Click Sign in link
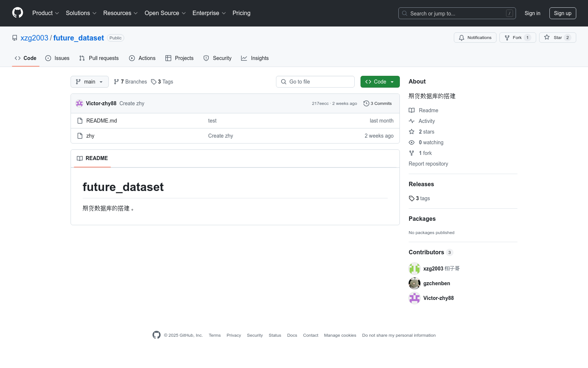Viewport: 588px width, 368px height. 533,13
